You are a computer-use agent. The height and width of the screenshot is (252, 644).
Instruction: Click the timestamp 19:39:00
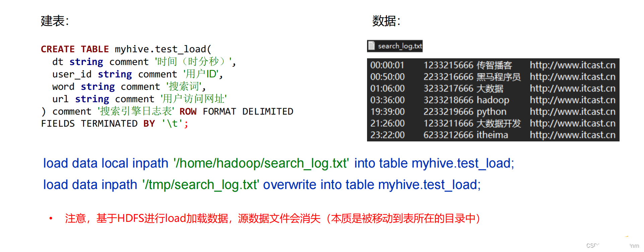(x=387, y=112)
